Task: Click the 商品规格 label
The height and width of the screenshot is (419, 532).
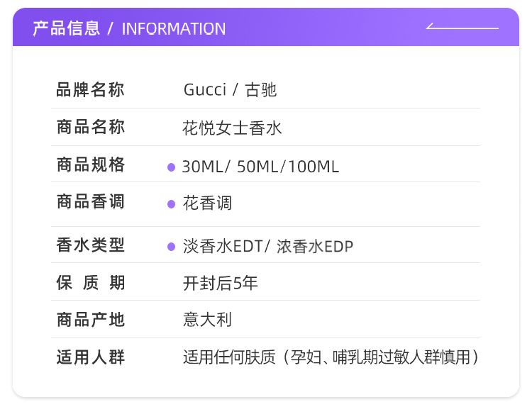Action: tap(90, 165)
